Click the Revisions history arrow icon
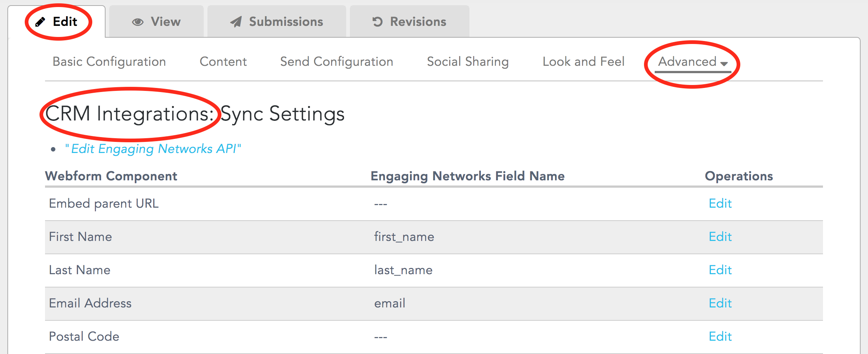868x354 pixels. tap(378, 22)
